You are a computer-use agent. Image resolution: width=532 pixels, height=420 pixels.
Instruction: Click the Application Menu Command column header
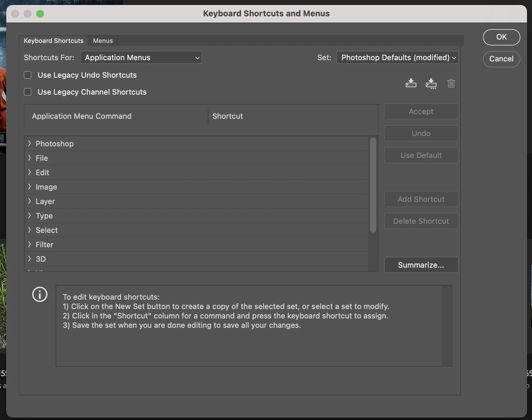coord(82,116)
